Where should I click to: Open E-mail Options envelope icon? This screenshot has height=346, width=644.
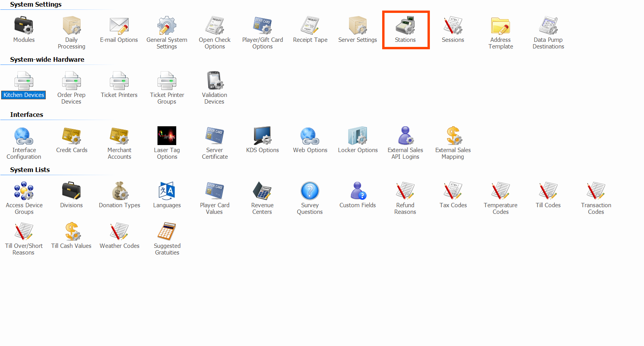119,26
